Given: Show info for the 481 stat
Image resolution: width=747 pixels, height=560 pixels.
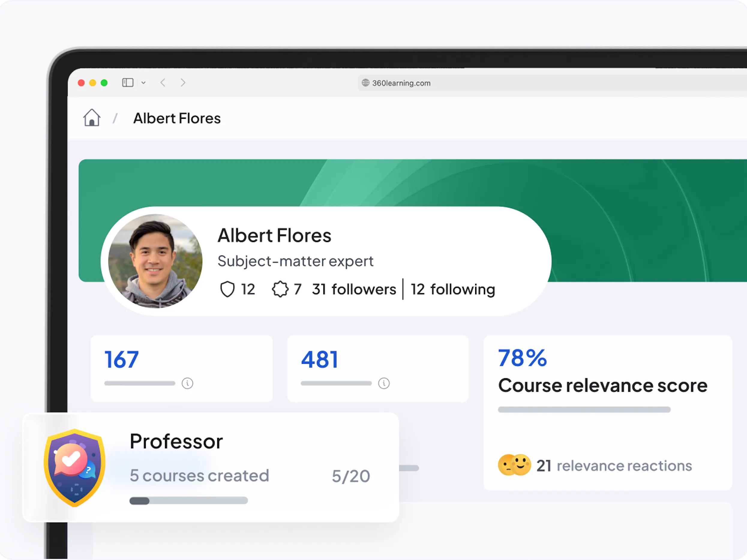Looking at the screenshot, I should point(384,383).
